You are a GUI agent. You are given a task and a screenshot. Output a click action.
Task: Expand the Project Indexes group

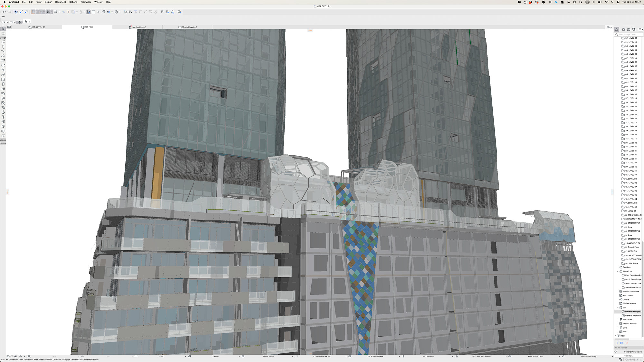point(618,324)
